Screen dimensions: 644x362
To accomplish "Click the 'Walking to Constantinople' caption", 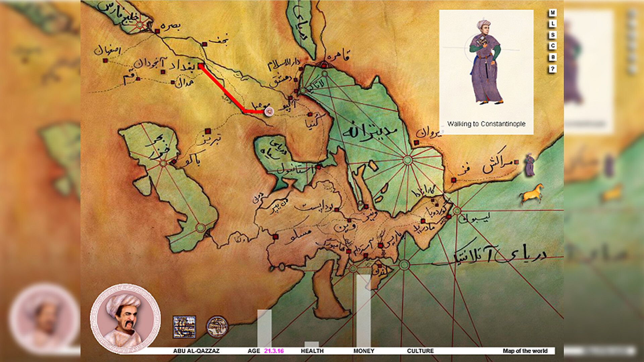I will pos(486,124).
